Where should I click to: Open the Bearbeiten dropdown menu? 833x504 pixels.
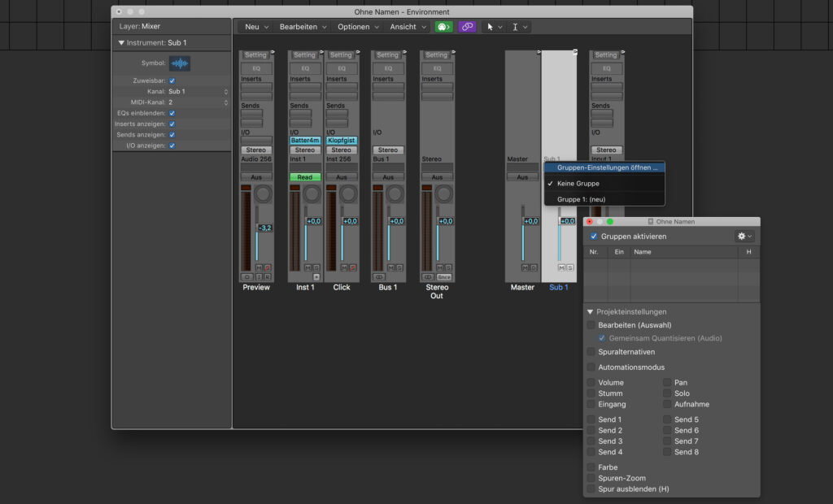click(x=303, y=27)
